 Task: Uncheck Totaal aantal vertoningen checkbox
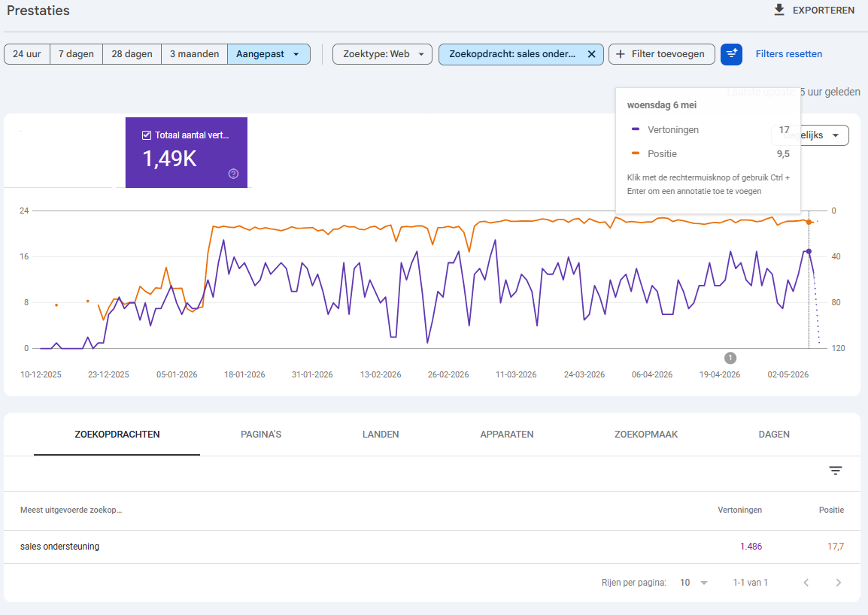coord(147,135)
